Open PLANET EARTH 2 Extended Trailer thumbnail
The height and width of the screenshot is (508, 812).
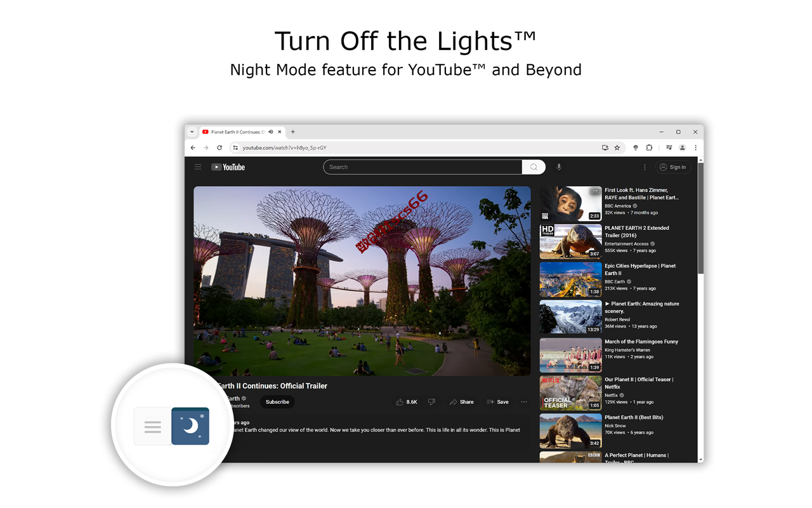point(570,241)
